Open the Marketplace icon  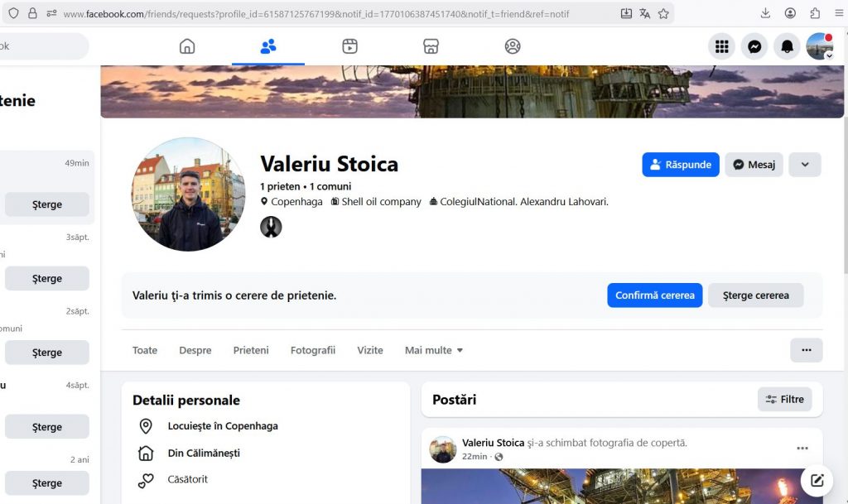tap(431, 46)
